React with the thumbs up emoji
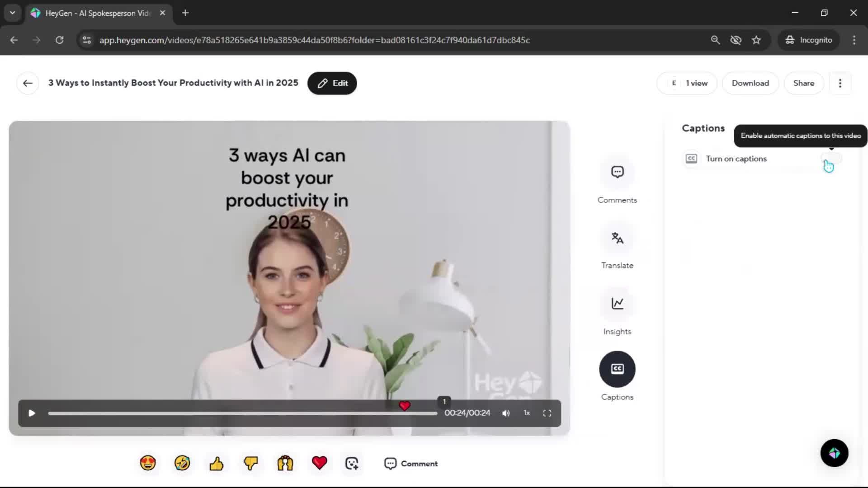Viewport: 868px width, 488px height. tap(217, 463)
